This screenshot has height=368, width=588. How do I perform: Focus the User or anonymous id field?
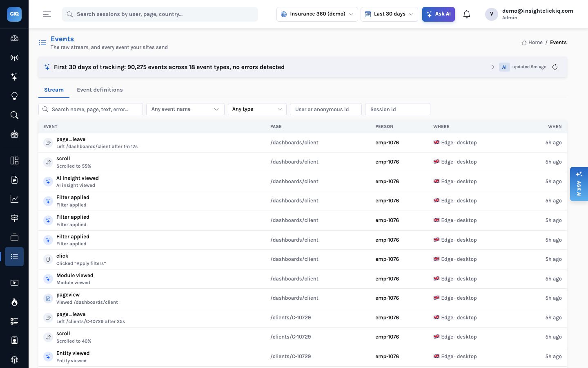[x=326, y=109]
